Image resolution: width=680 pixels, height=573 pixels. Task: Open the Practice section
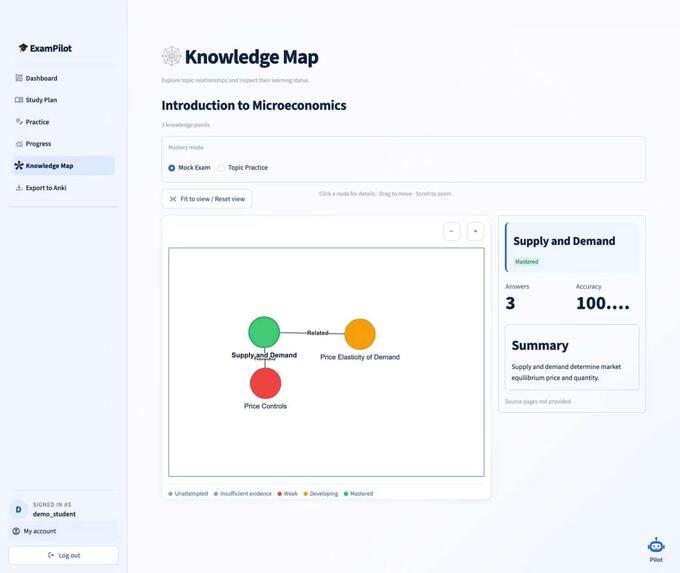(x=63, y=122)
